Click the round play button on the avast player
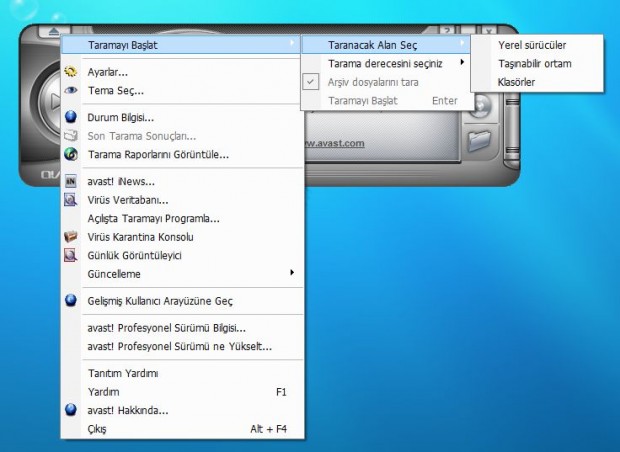The height and width of the screenshot is (452, 620). coord(49,102)
